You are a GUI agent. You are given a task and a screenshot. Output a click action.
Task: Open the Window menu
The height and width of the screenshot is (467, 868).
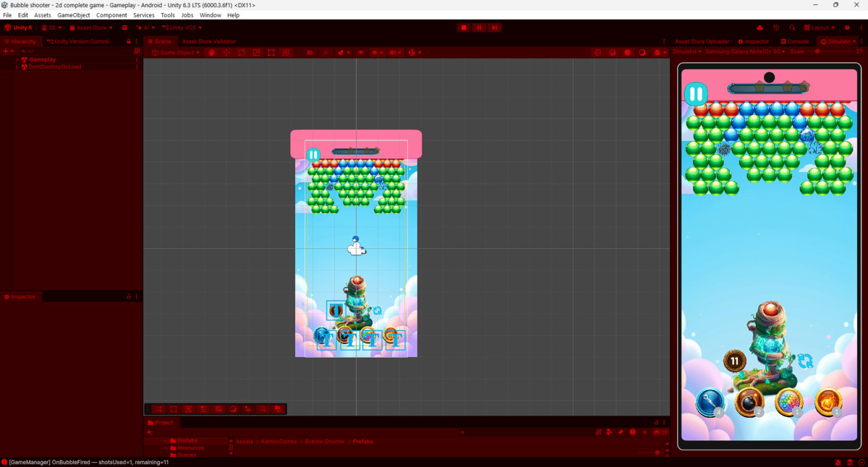210,15
